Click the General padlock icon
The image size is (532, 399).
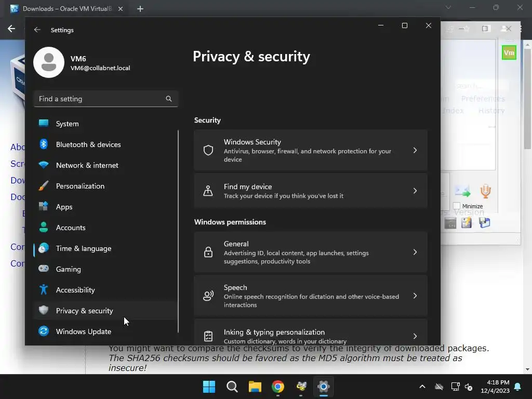208,252
